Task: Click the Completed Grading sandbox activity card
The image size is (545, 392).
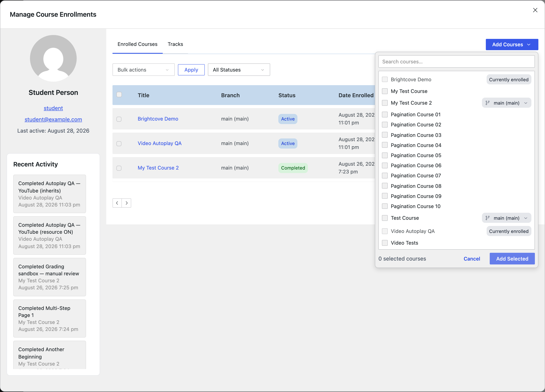Action: click(x=49, y=277)
